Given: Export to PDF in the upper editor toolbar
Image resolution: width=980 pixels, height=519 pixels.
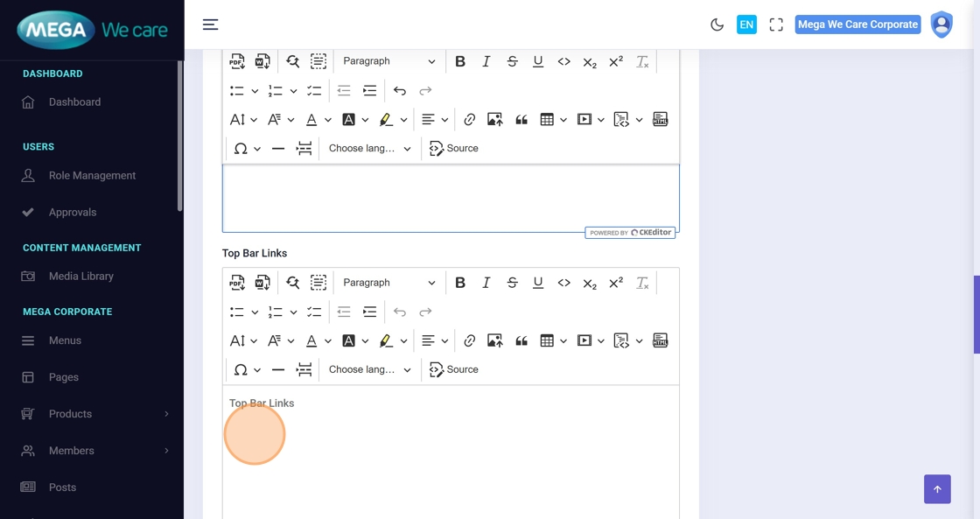Looking at the screenshot, I should point(237,61).
